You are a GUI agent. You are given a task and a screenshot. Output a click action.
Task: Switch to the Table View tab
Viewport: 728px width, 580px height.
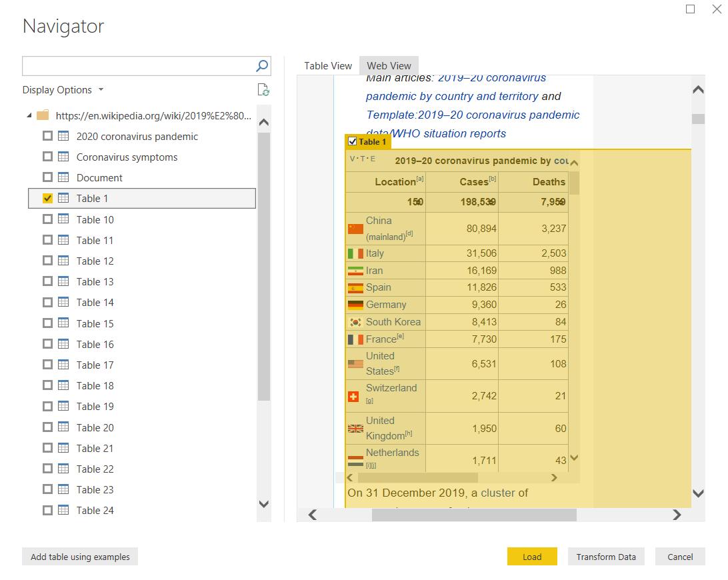(x=327, y=65)
